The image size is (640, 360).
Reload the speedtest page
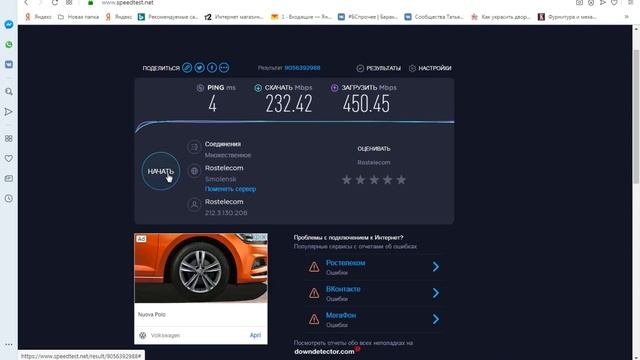tap(55, 2)
